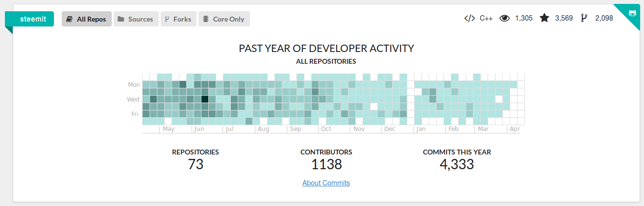This screenshot has width=644, height=206.
Task: Click the Dec month label
Action: coord(390,129)
